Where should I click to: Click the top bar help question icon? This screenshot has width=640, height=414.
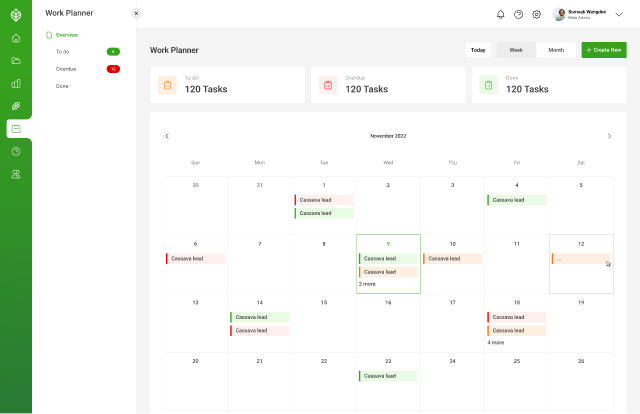pos(518,15)
